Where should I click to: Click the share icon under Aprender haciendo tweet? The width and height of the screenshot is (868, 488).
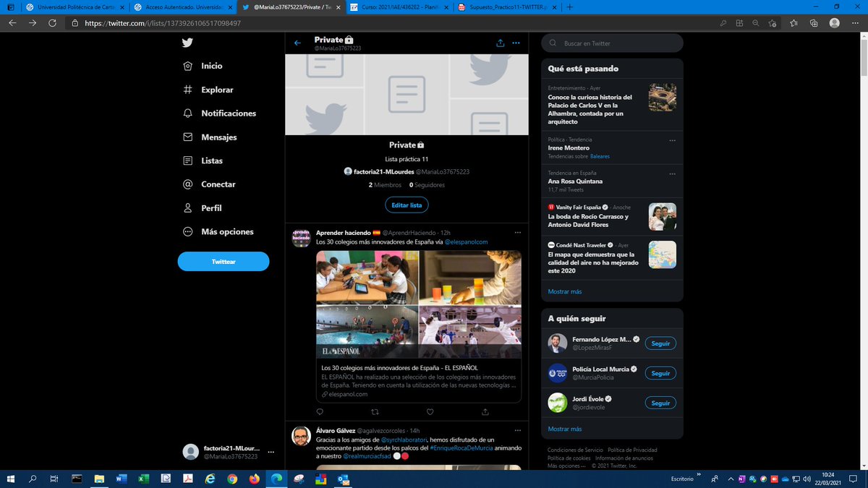coord(485,412)
